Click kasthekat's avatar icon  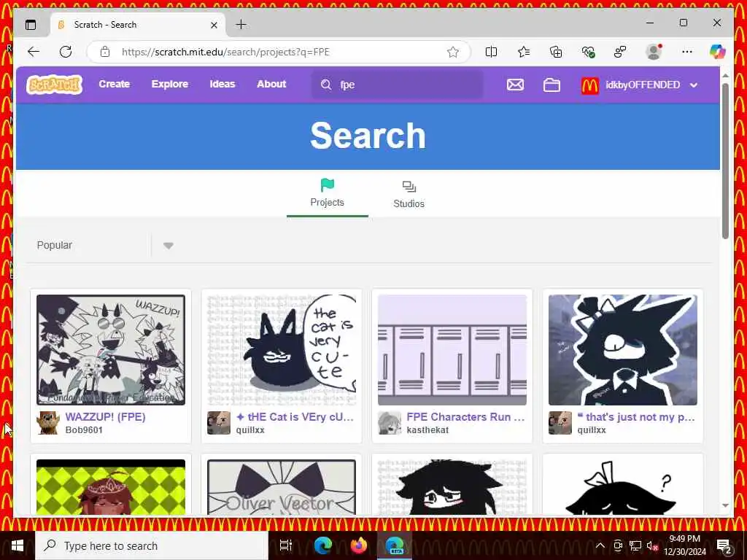point(390,423)
